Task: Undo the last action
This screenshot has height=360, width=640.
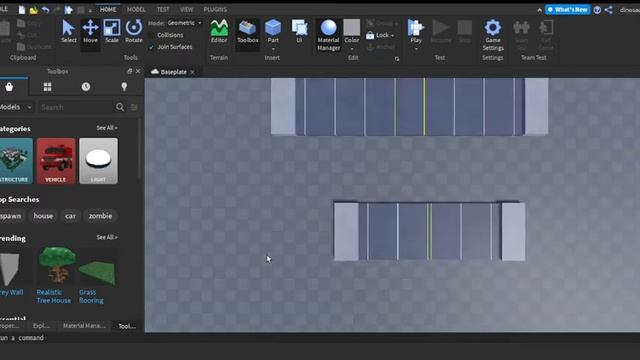Action: coord(45,10)
